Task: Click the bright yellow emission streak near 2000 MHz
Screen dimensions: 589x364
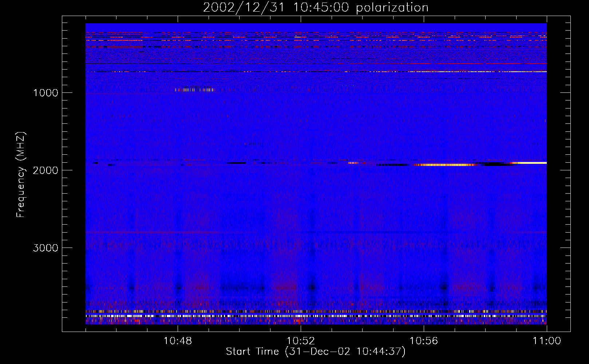Action: (x=446, y=165)
